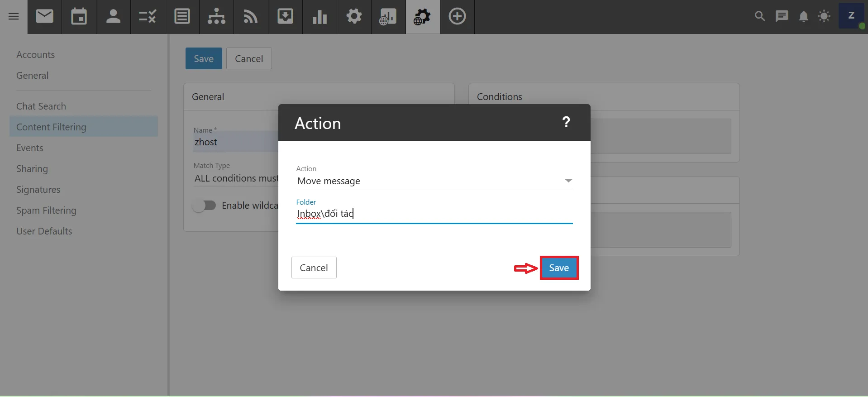Open the Reports bar chart icon

(320, 17)
